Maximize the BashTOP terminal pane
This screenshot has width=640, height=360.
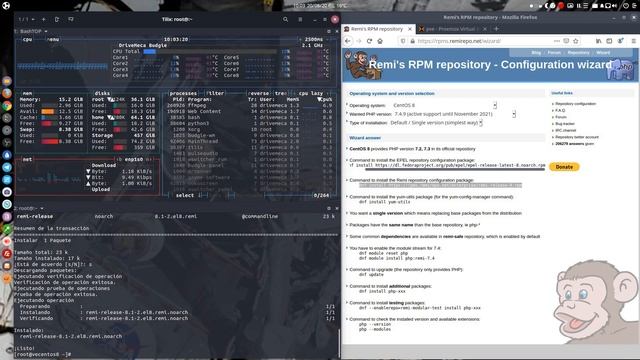coord(329,31)
